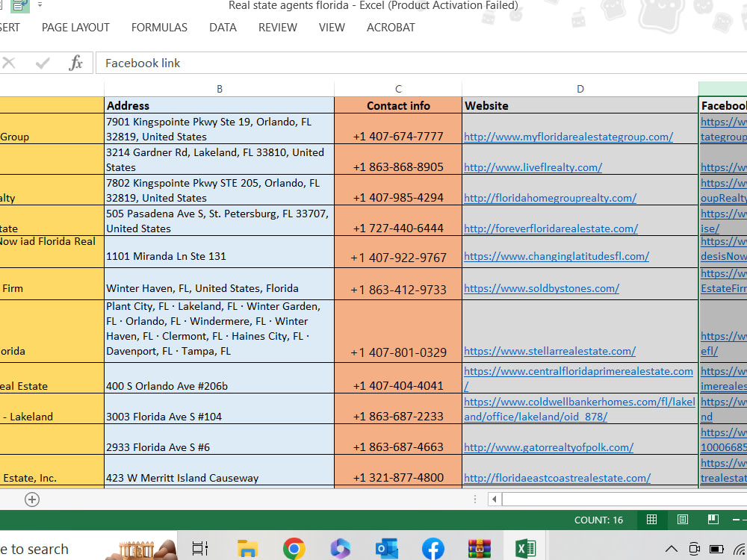Open floridaeastcoastrealestate.com link
Screen dimensions: 747x560
[557, 478]
